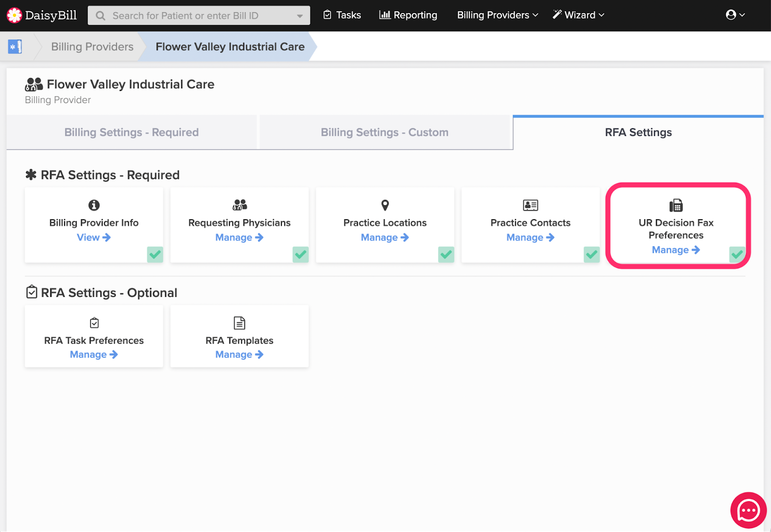771x532 pixels.
Task: Click the RFA Templates document icon
Action: 239,323
